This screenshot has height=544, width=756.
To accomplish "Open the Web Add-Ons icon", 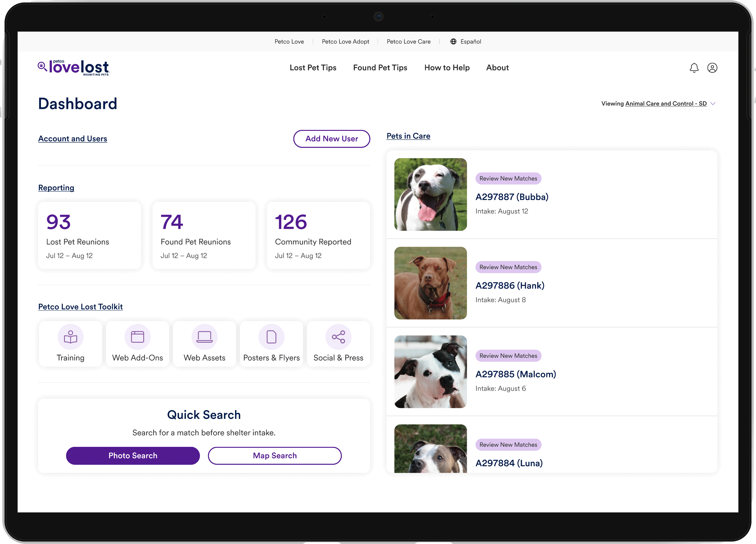I will pyautogui.click(x=137, y=337).
